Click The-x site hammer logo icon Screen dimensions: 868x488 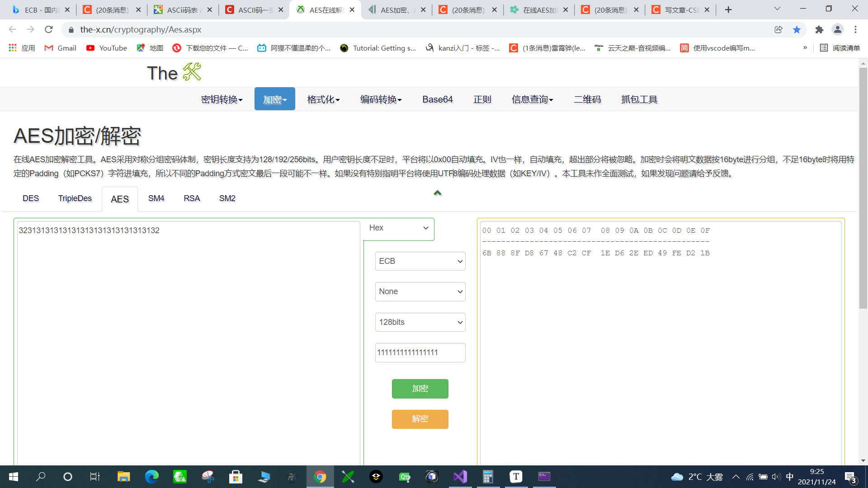click(192, 71)
